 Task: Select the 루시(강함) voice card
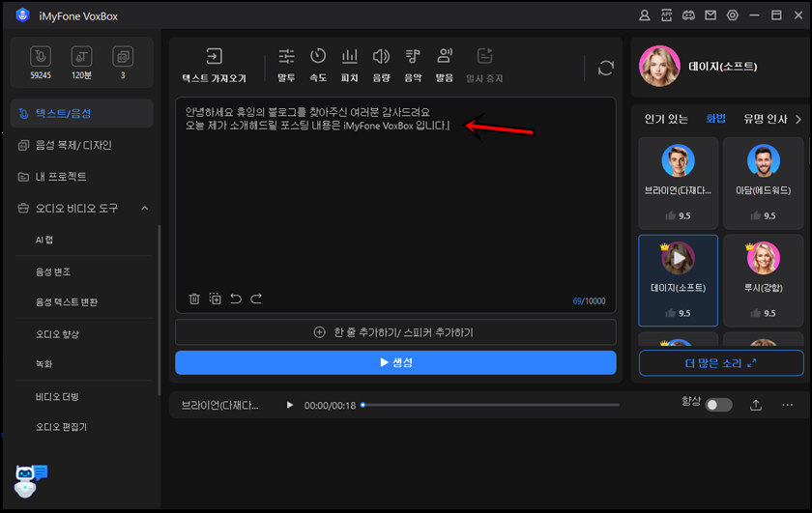click(764, 280)
